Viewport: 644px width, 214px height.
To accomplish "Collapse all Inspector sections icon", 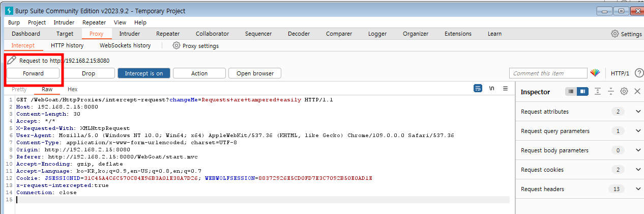I will tap(611, 92).
